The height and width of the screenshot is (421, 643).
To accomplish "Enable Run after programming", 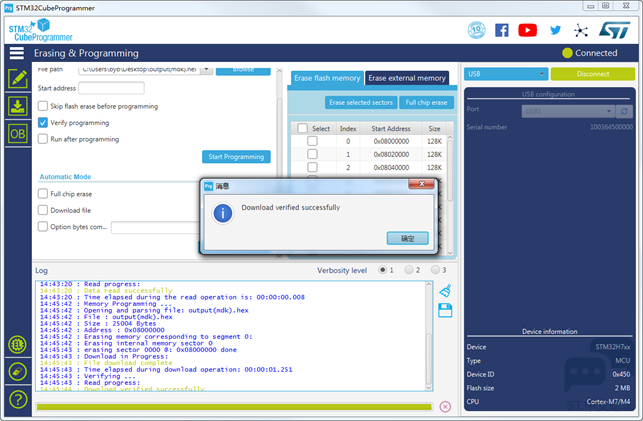I will (43, 139).
